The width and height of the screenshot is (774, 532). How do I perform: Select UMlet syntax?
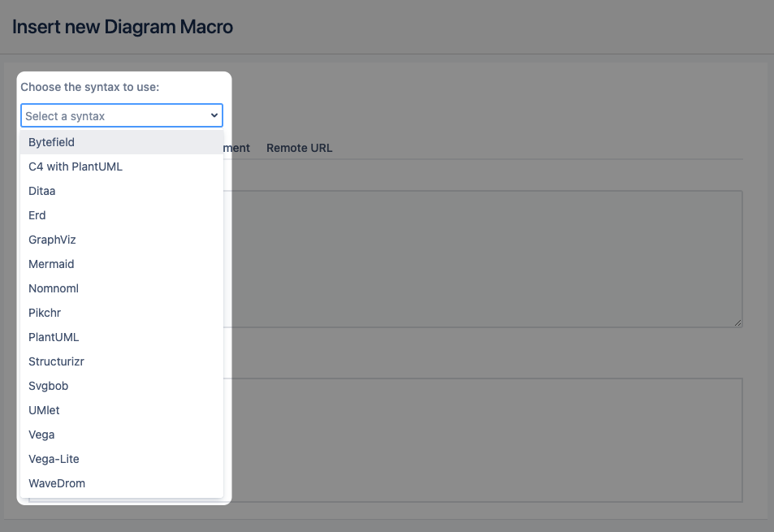(122, 410)
